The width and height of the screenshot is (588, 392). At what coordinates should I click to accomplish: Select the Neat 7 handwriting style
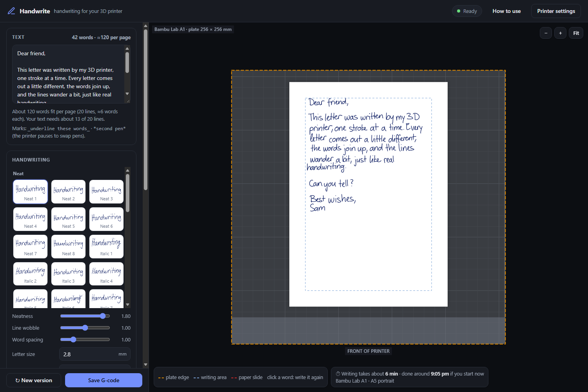[30, 247]
